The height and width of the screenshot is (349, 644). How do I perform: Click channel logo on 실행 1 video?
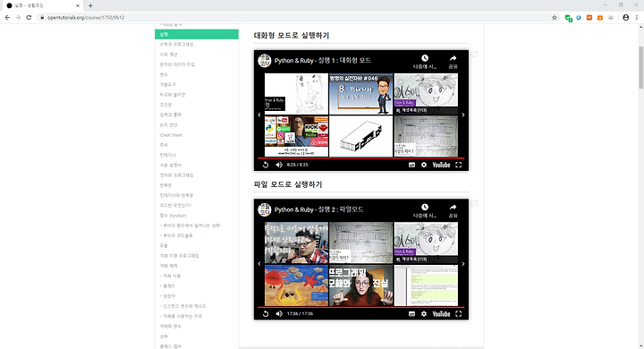point(265,61)
